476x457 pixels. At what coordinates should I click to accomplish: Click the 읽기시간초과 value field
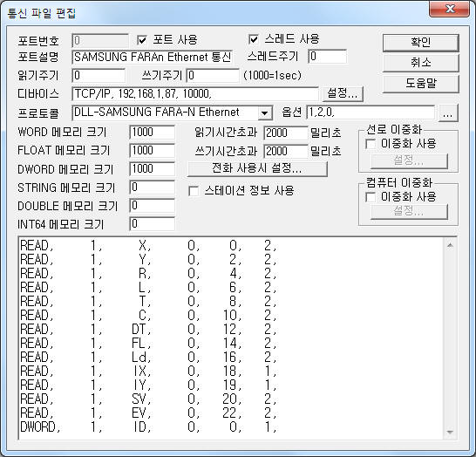[x=286, y=133]
